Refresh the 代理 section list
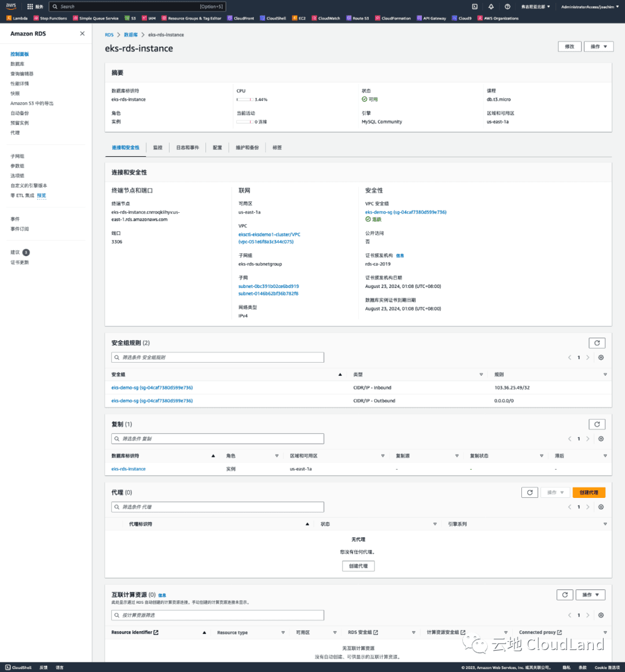Viewport: 625px width, 672px height. [x=530, y=492]
